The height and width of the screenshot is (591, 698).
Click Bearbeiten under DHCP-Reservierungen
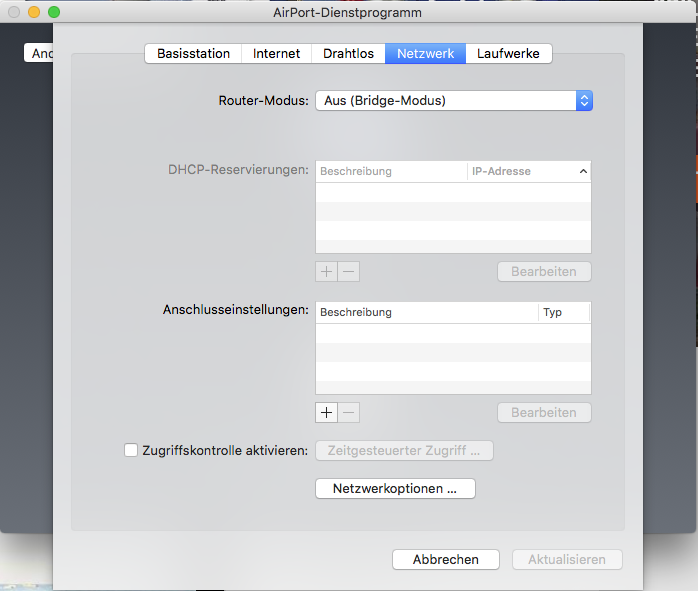click(544, 271)
